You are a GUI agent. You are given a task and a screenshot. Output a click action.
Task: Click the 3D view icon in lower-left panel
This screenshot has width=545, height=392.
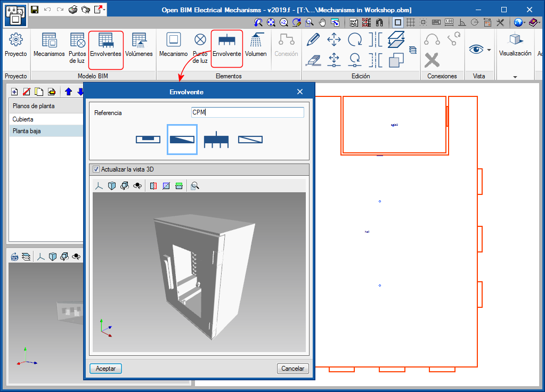tap(14, 257)
